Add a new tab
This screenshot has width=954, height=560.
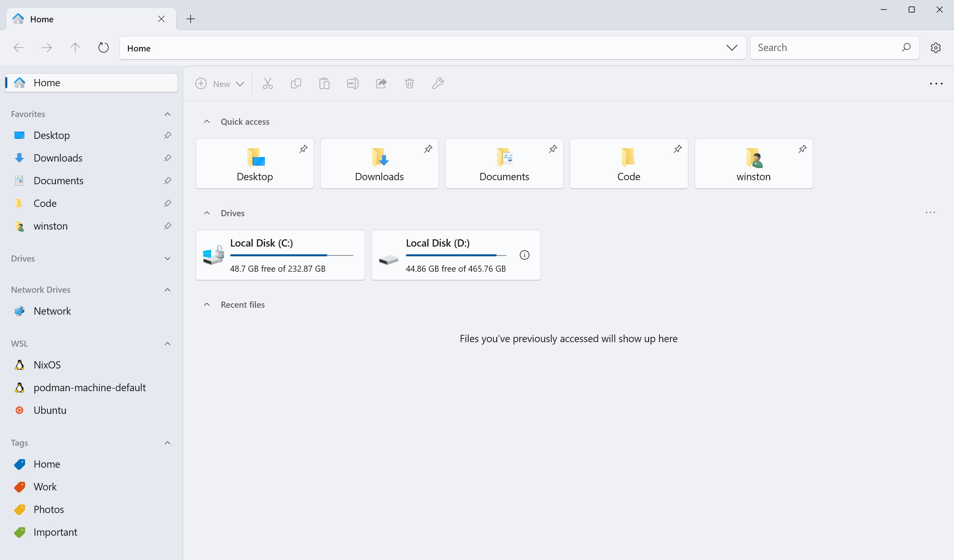coord(190,19)
